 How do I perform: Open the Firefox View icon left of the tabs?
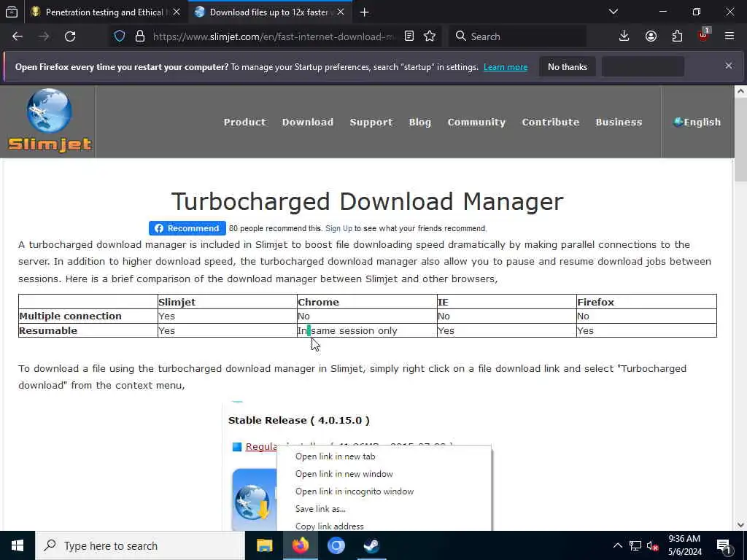(x=12, y=12)
